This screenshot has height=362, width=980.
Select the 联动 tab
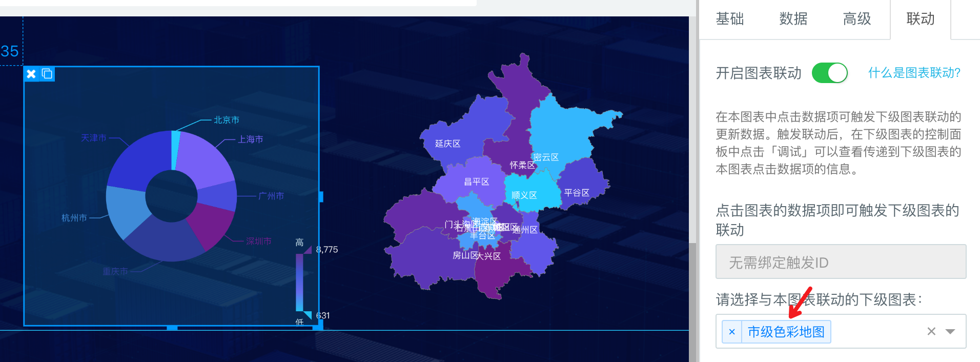(x=921, y=19)
